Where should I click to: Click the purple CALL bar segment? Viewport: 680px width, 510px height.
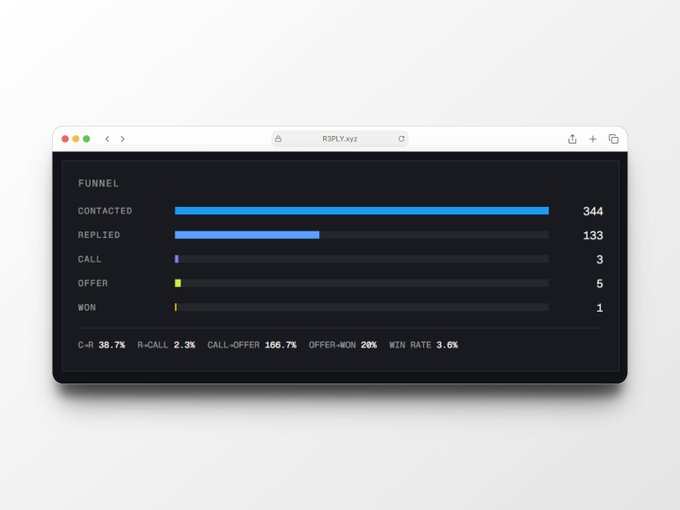coord(177,259)
